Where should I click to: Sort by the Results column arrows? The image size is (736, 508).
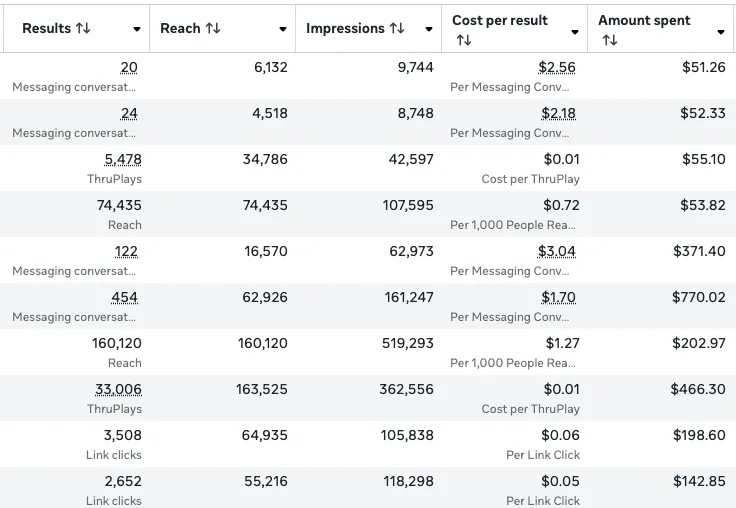(x=83, y=28)
